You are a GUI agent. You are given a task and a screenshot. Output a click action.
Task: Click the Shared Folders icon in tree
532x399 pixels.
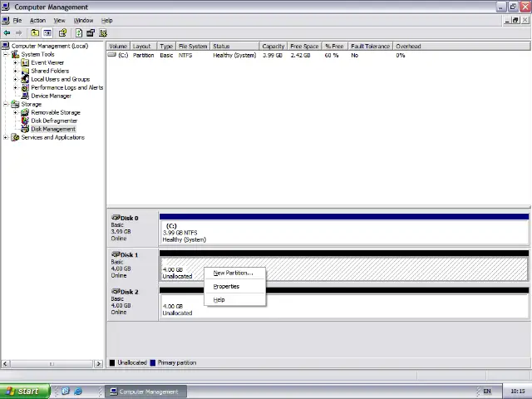tap(25, 71)
